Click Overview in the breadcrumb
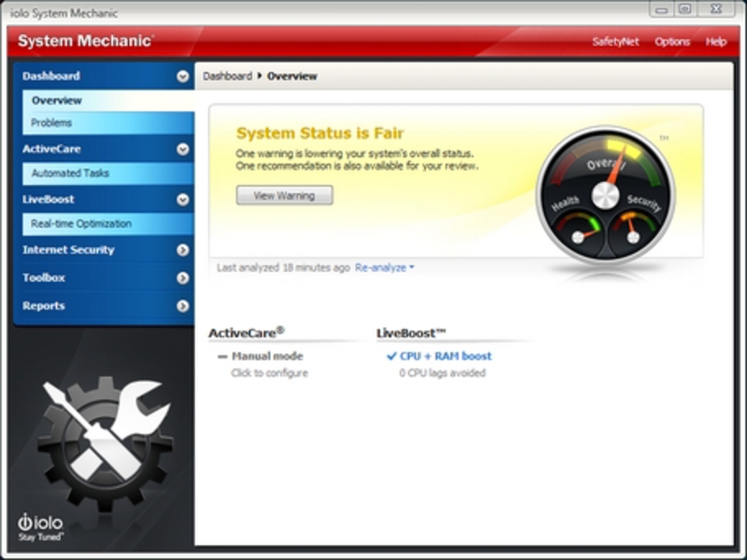Image resolution: width=747 pixels, height=560 pixels. tap(292, 77)
